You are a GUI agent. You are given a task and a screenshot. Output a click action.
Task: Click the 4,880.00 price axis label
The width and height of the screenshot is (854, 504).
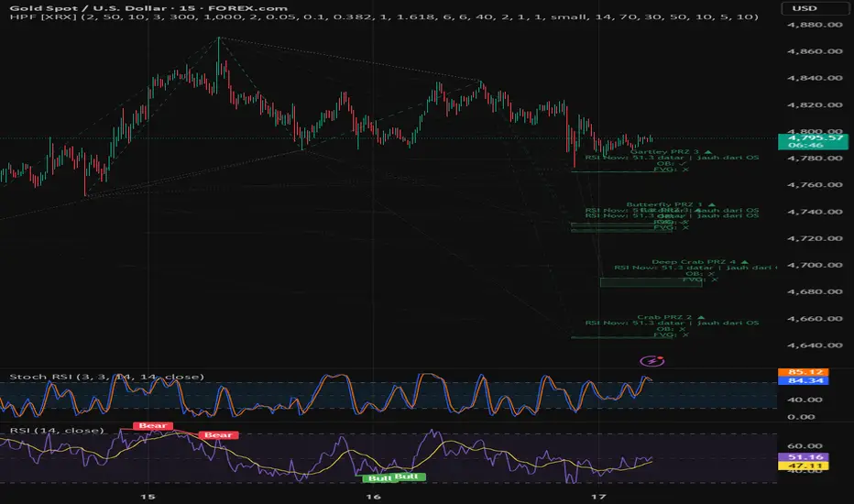pyautogui.click(x=815, y=25)
